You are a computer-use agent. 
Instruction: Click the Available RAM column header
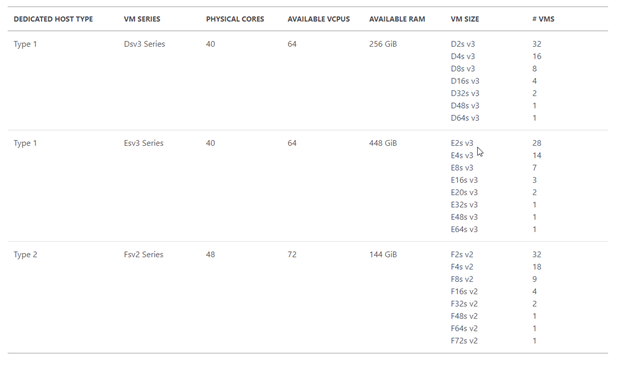click(397, 19)
